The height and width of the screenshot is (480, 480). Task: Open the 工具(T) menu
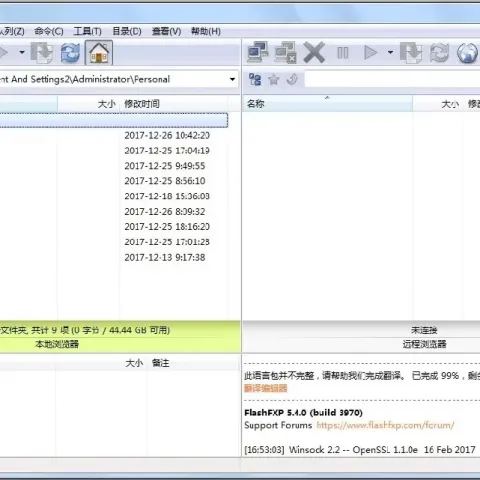(87, 31)
